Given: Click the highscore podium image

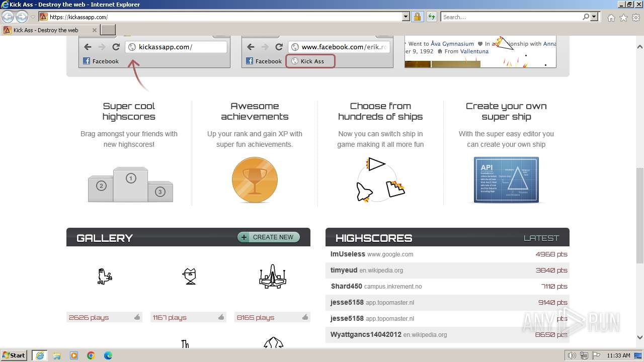Looking at the screenshot, I should 130,185.
